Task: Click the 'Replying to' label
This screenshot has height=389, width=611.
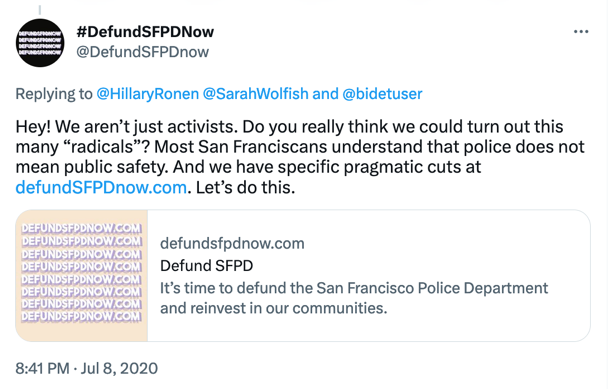Action: (x=54, y=94)
